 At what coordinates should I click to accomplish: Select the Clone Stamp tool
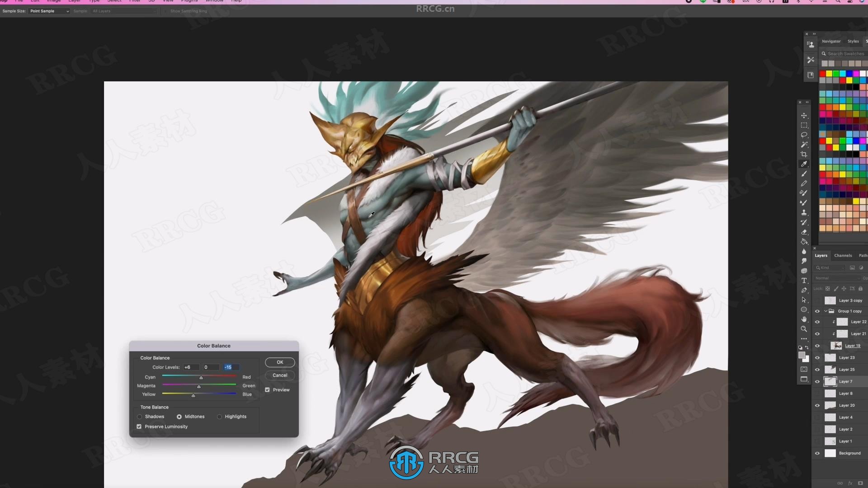(804, 212)
